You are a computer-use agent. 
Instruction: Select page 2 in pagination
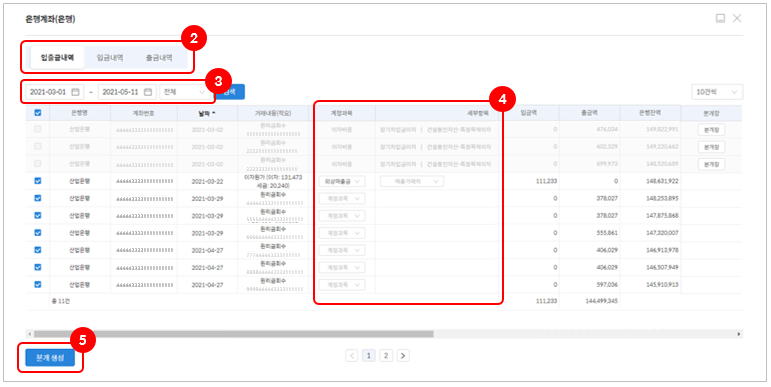[386, 356]
